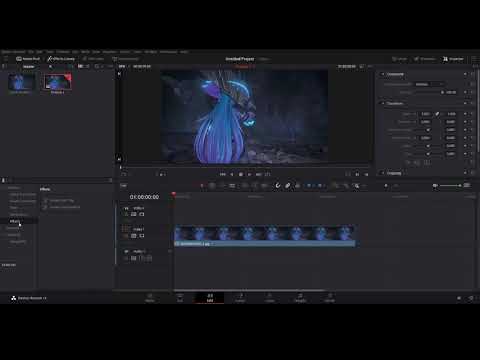Toggle timeline snapping magnet icon
The height and width of the screenshot is (360, 480).
pyautogui.click(x=278, y=186)
